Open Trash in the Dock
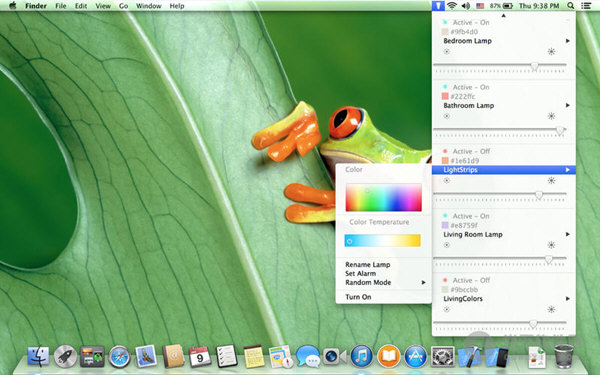This screenshot has width=600, height=375. [x=564, y=356]
